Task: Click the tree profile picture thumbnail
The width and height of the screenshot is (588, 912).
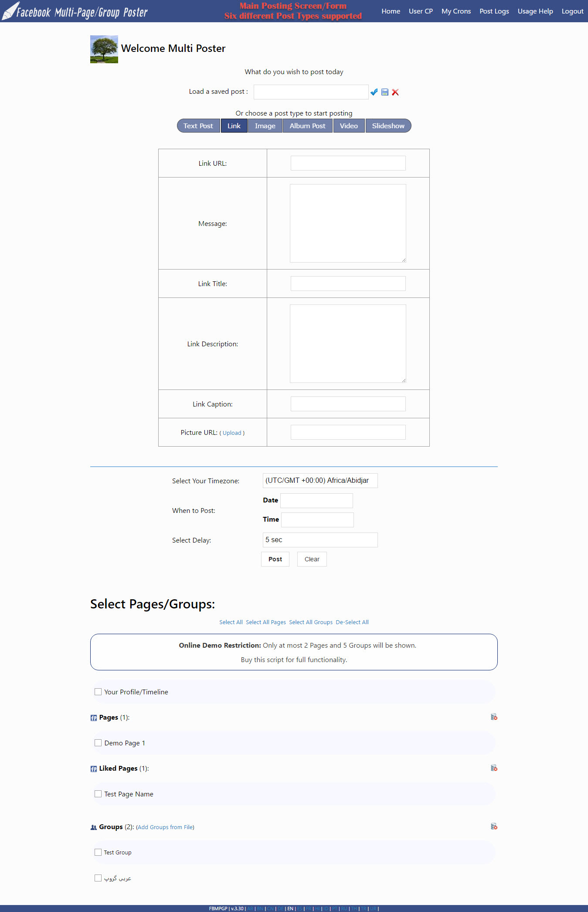Action: click(x=104, y=49)
